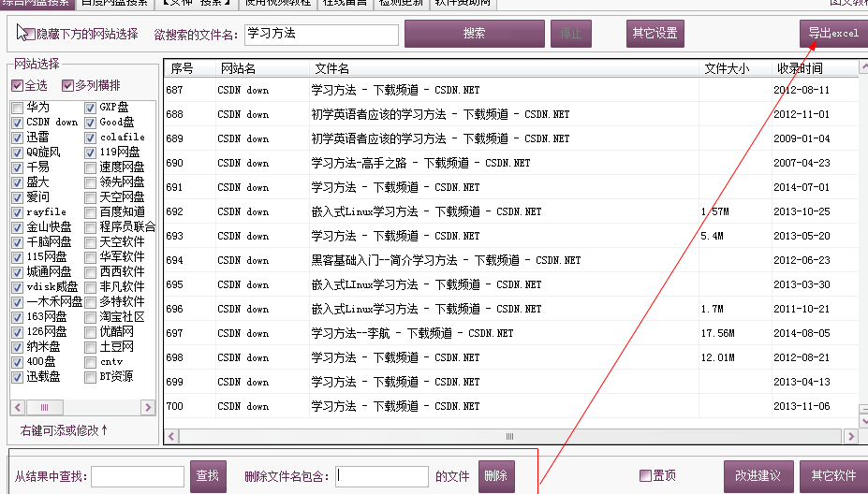Sort results by 文件大小 column header
This screenshot has height=494, width=868.
pyautogui.click(x=726, y=68)
